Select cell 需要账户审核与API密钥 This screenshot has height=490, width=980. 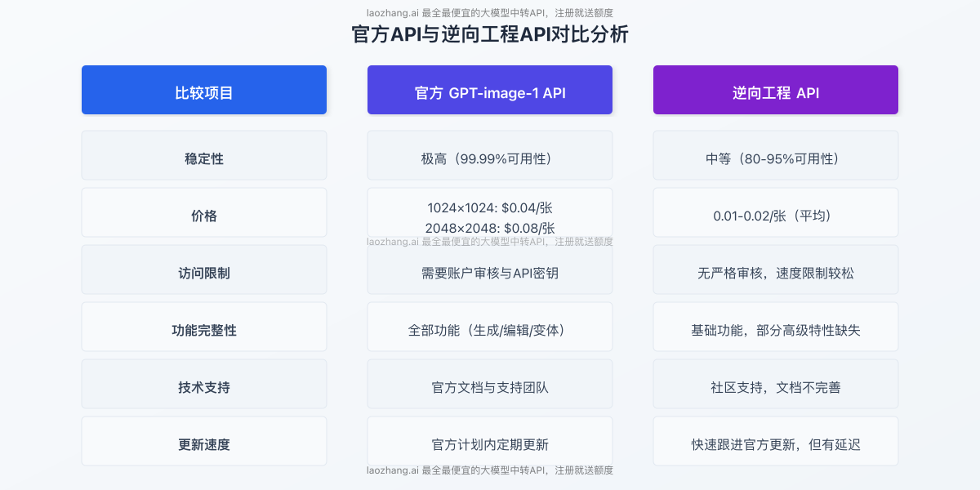point(490,269)
